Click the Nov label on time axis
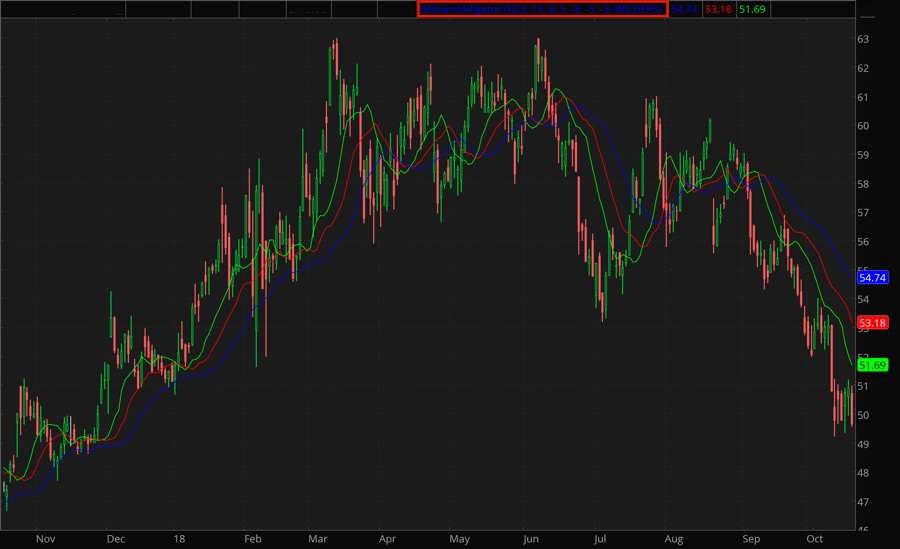Viewport: 900px width, 549px height. pyautogui.click(x=45, y=538)
